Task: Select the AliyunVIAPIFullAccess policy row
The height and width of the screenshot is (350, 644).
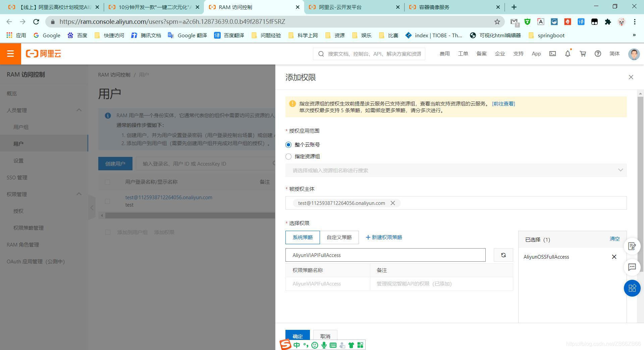Action: coord(399,284)
